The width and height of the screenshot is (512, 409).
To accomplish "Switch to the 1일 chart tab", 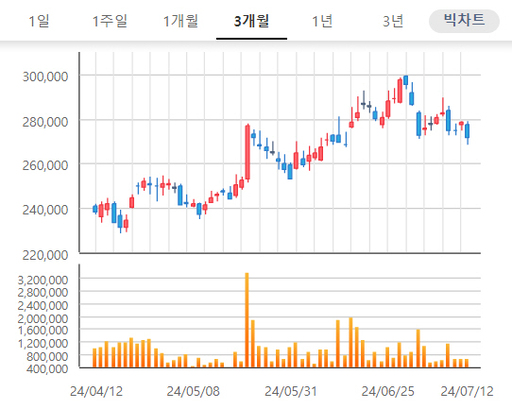I will click(39, 21).
